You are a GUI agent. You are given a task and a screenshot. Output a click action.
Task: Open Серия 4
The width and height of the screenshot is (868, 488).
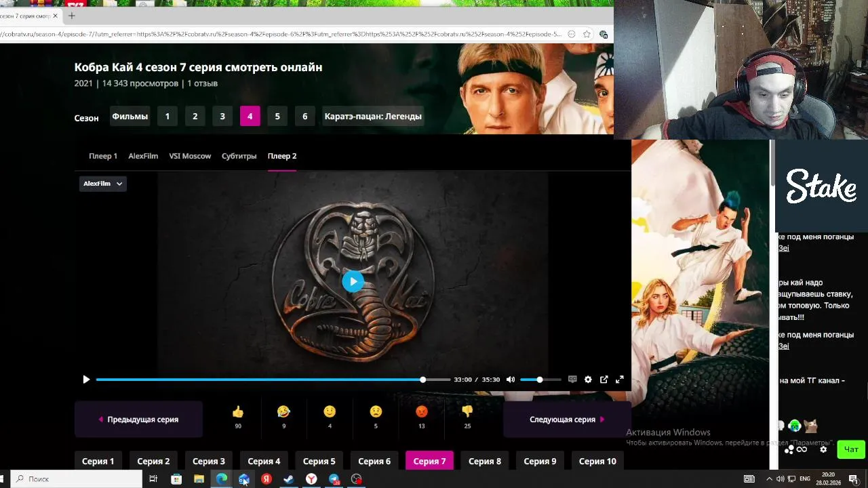(x=264, y=461)
